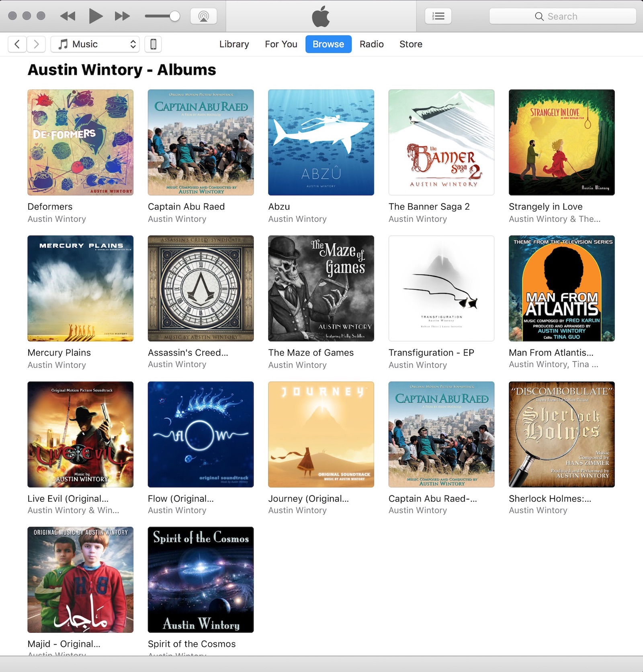The width and height of the screenshot is (643, 672).
Task: Show the Up Next list icon
Action: click(438, 16)
